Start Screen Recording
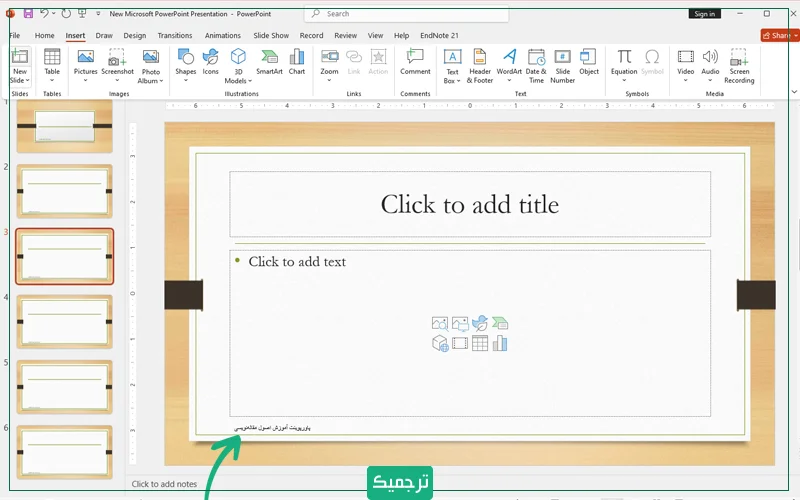Viewport: 800px width, 500px height. 739,66
